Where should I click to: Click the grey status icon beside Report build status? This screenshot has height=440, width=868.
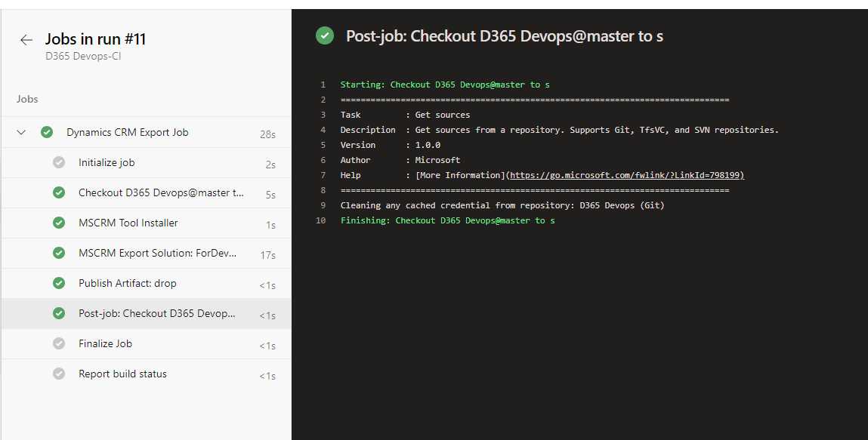click(59, 374)
